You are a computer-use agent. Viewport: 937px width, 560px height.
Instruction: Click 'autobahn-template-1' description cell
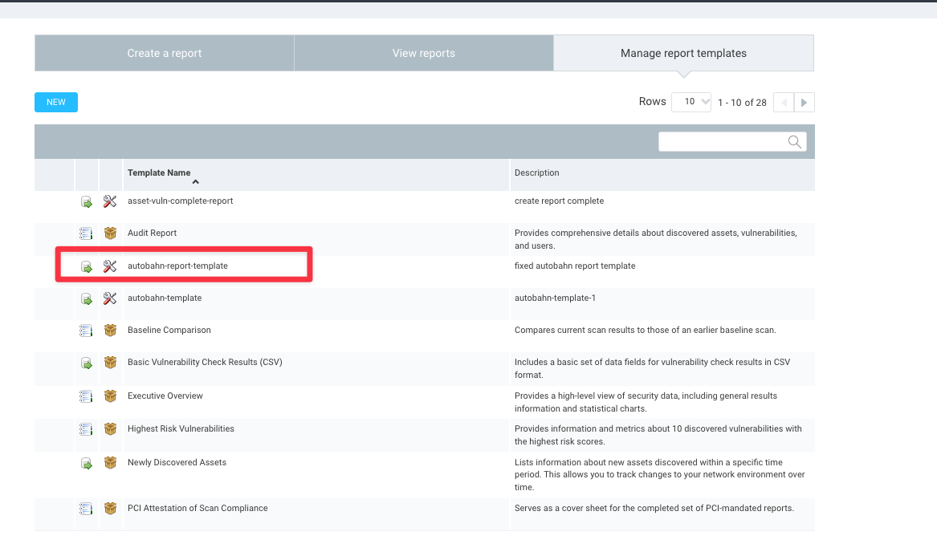[555, 298]
